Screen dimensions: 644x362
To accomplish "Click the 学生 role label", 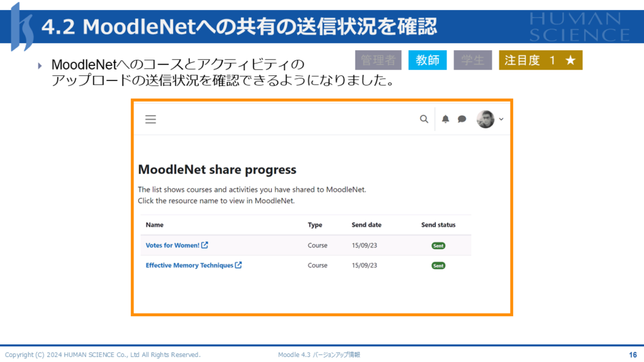I will pos(473,60).
